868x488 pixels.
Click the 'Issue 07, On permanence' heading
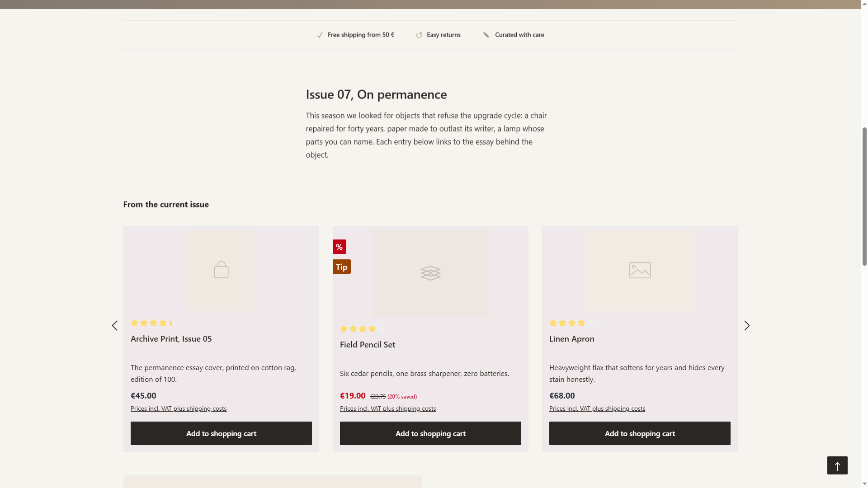click(376, 94)
